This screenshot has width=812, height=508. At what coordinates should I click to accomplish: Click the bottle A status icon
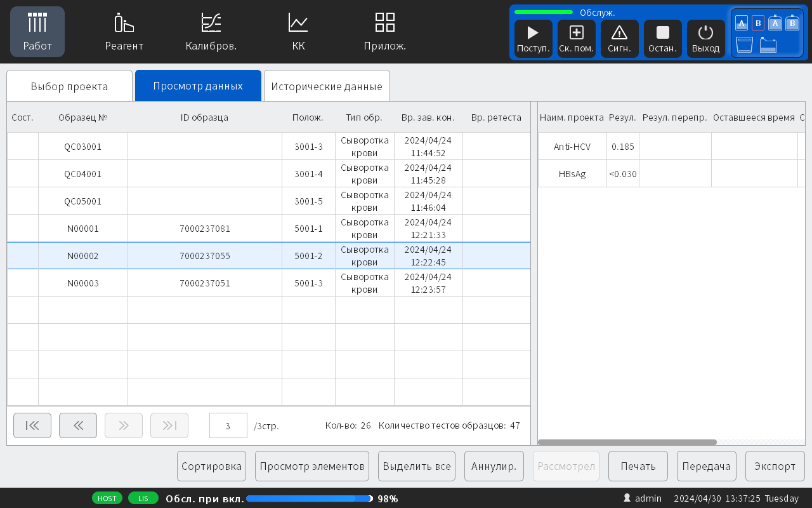pyautogui.click(x=775, y=23)
